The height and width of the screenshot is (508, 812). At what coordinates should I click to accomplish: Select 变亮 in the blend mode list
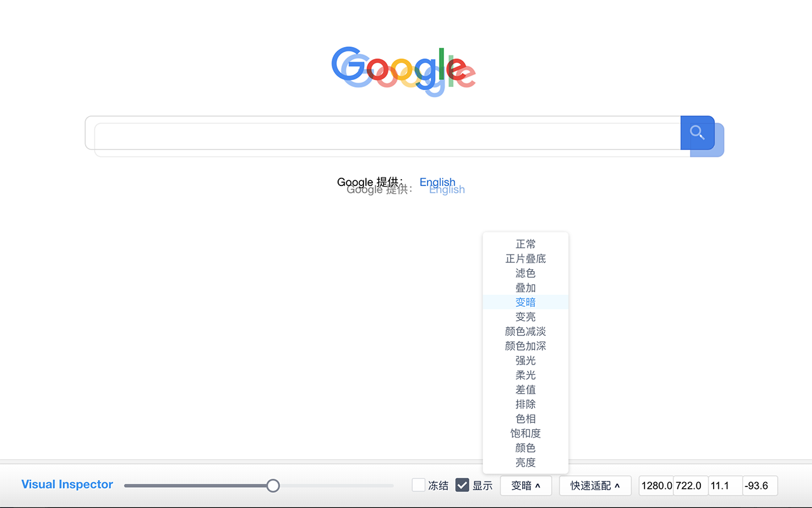[525, 316]
